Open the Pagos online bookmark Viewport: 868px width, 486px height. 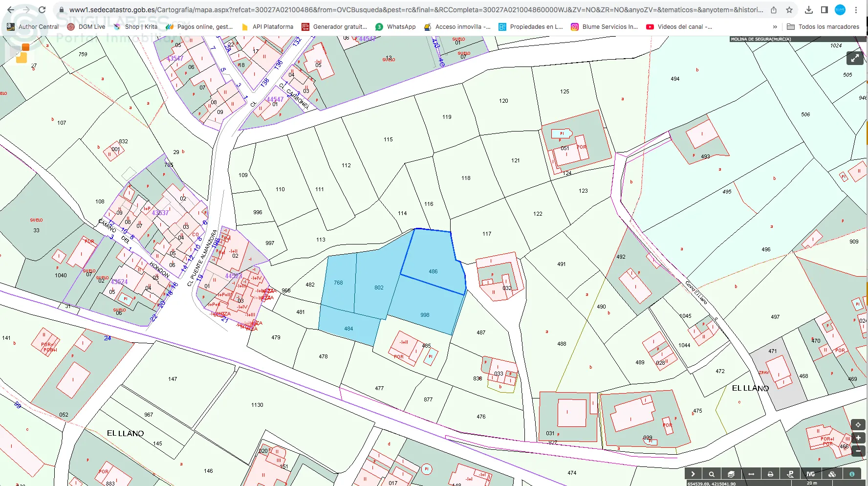199,27
